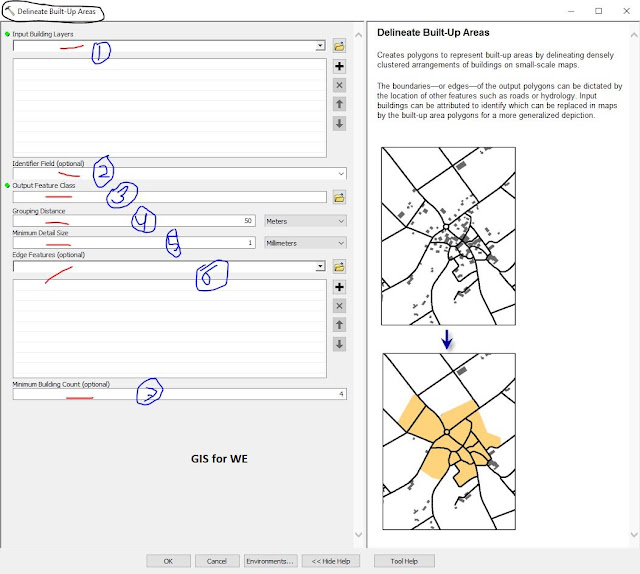Click the Delineate Built-Up Areas help heading
The image size is (640, 574).
click(x=433, y=33)
